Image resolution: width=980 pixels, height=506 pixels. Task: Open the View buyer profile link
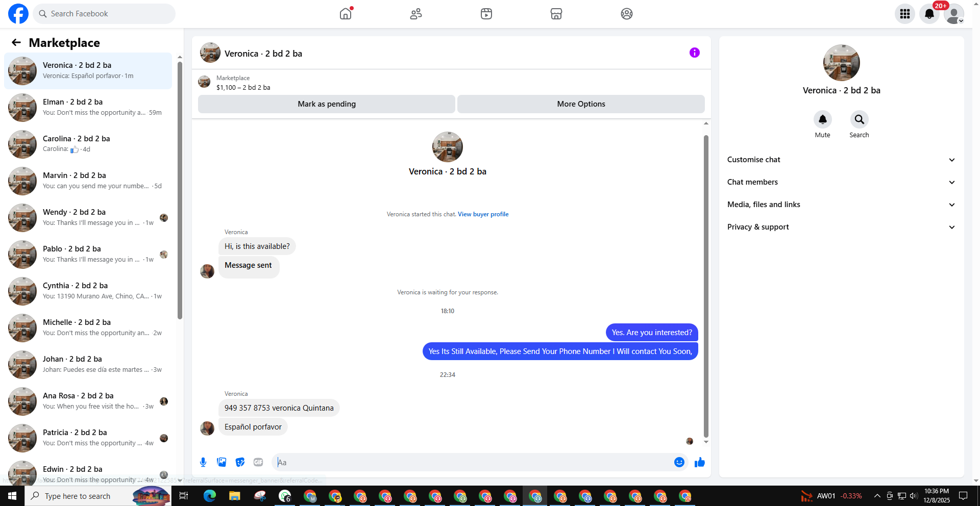[x=483, y=214]
